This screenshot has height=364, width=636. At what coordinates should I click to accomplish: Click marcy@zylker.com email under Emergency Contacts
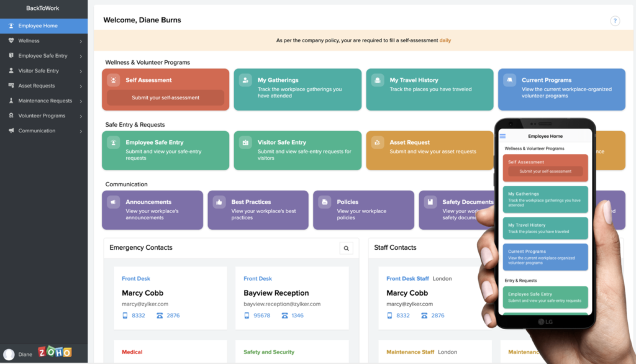coord(145,304)
